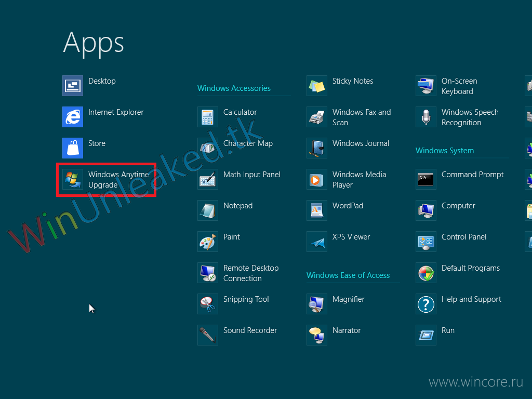
Task: Launch Command Prompt icon
Action: pyautogui.click(x=426, y=179)
